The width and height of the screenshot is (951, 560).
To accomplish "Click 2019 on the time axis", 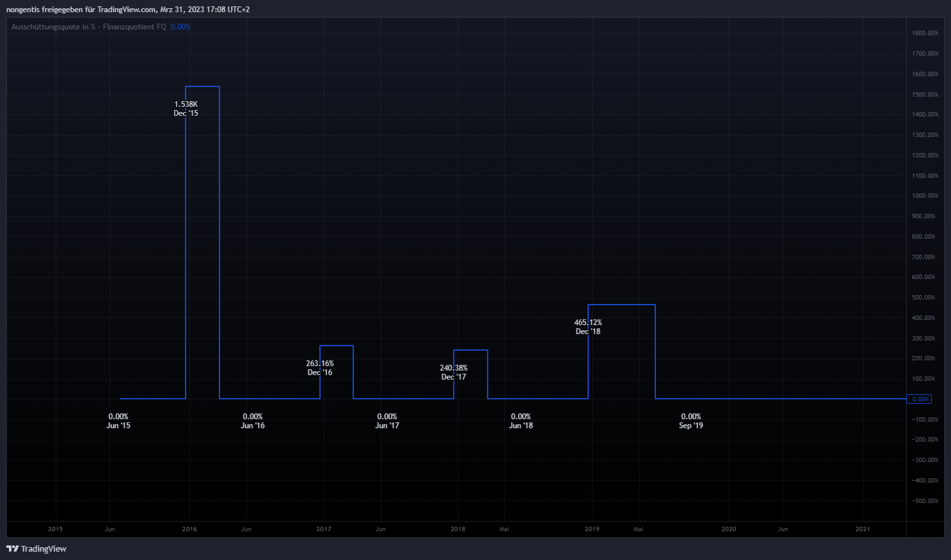I will (592, 529).
